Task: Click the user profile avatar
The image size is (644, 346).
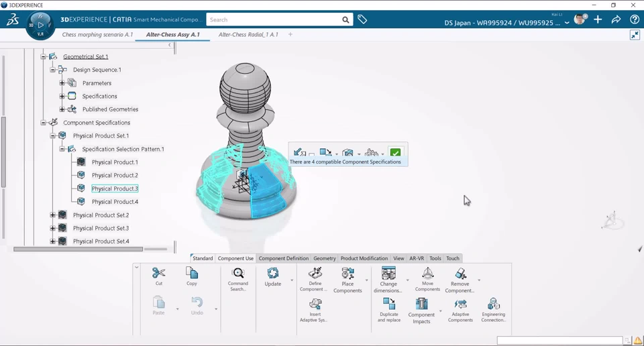Action: click(580, 19)
